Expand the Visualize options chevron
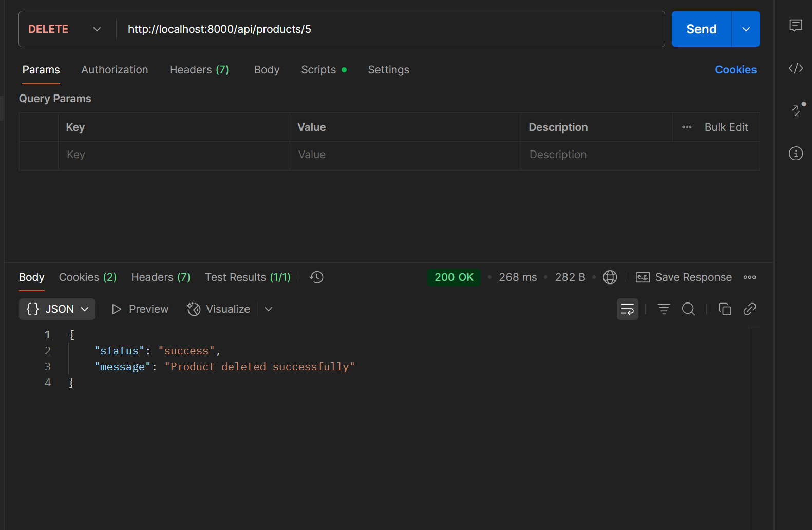The image size is (812, 530). click(x=268, y=309)
